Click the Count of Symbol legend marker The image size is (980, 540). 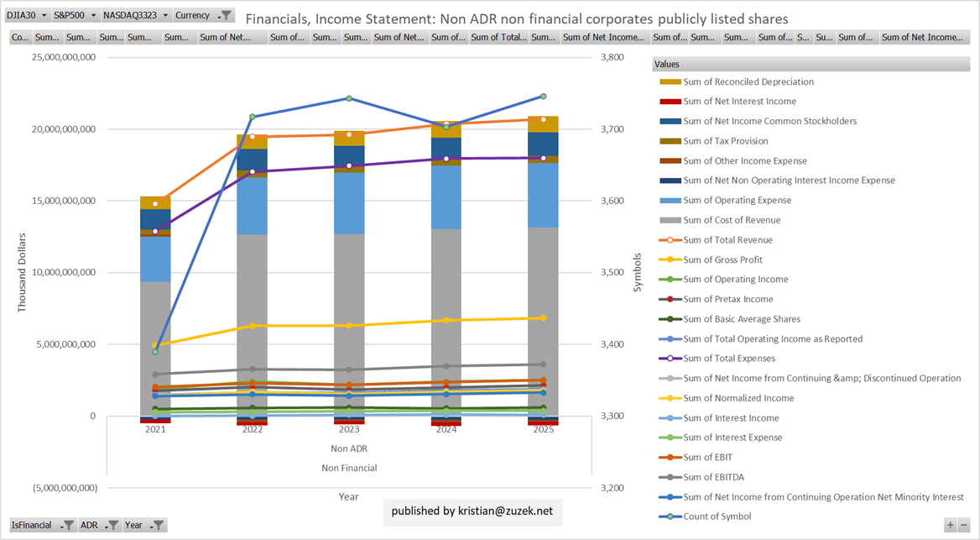[670, 516]
